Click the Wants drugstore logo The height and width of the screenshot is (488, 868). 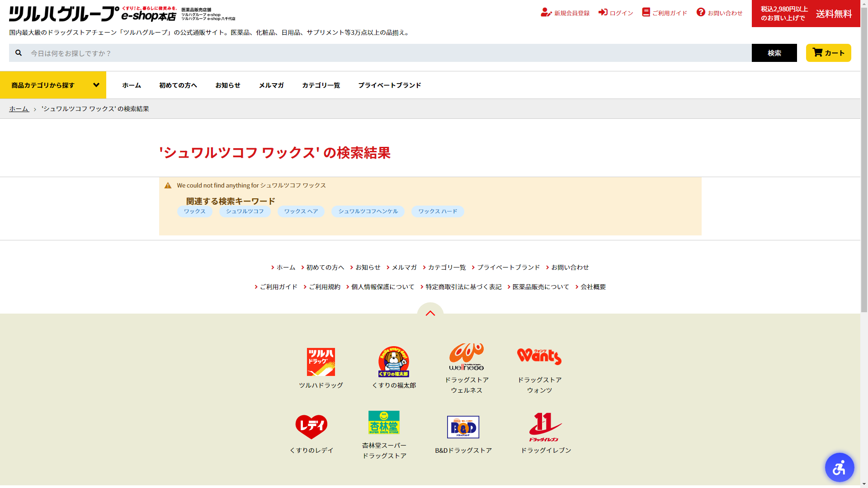[x=539, y=357]
